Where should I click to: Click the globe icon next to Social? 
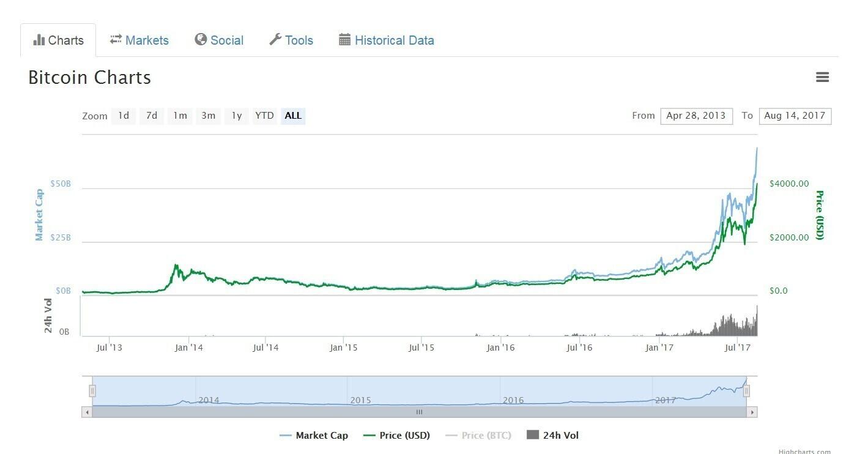click(201, 40)
